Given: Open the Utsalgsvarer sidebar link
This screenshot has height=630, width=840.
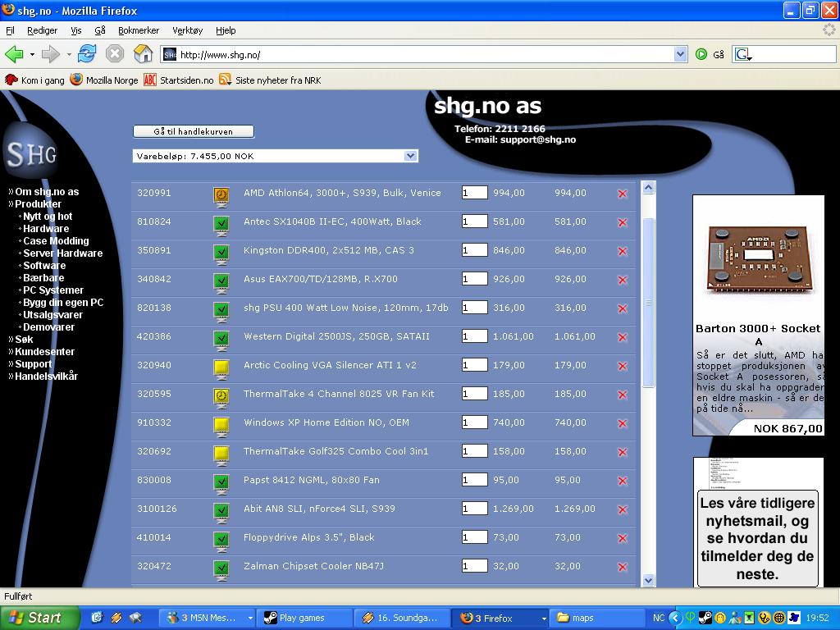Looking at the screenshot, I should click(x=52, y=315).
